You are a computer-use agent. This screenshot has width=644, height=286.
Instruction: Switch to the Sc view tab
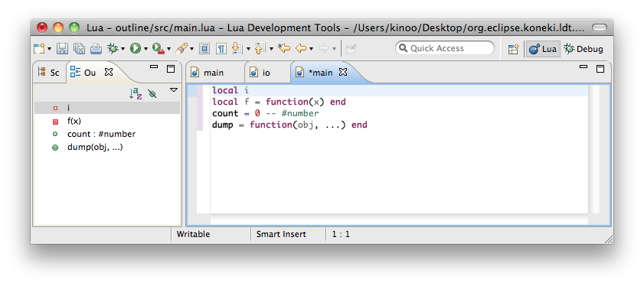48,73
